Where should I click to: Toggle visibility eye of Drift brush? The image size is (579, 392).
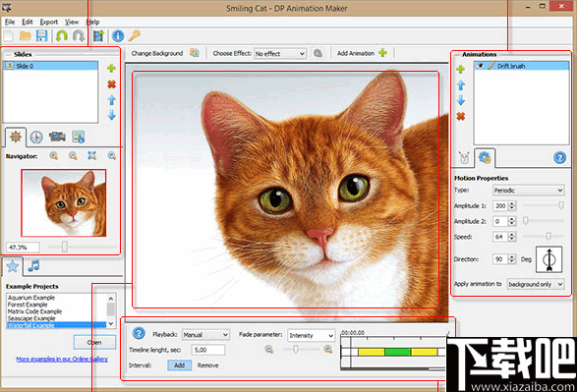pos(481,66)
